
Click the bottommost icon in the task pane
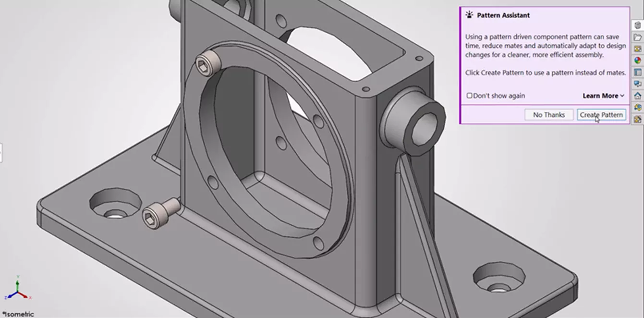click(637, 118)
